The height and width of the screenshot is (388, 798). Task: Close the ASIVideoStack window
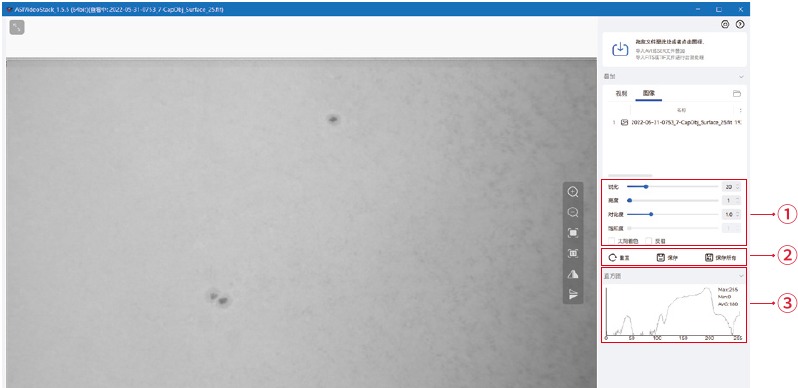[x=740, y=9]
